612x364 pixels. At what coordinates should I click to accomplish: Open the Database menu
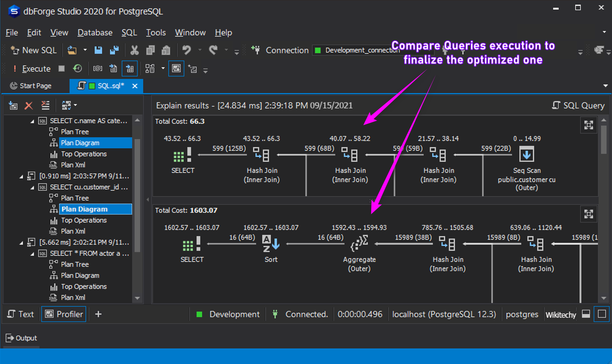[x=95, y=32]
